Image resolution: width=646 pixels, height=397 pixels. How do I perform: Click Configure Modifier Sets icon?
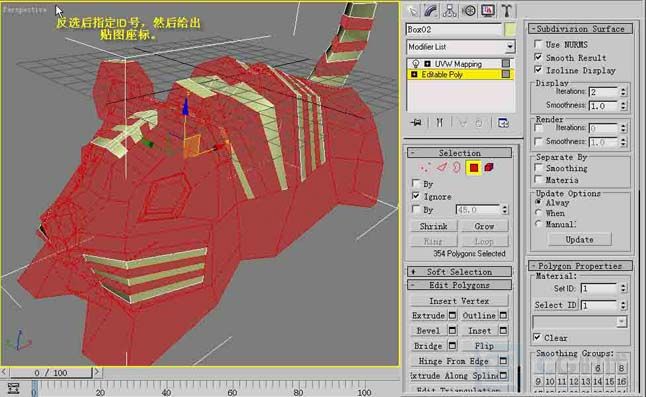503,123
